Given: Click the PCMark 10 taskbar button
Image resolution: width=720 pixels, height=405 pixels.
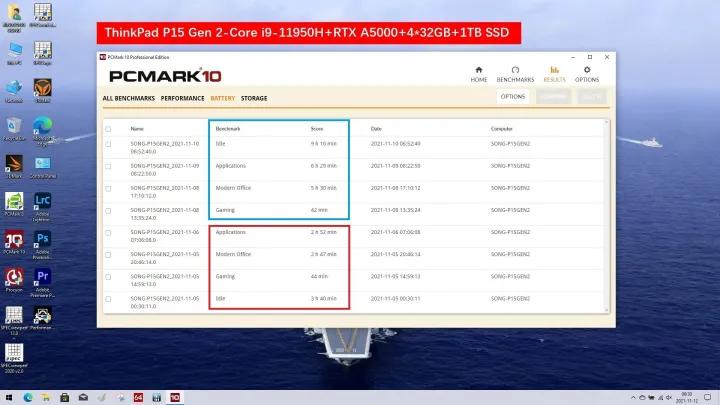Looking at the screenshot, I should pos(175,398).
